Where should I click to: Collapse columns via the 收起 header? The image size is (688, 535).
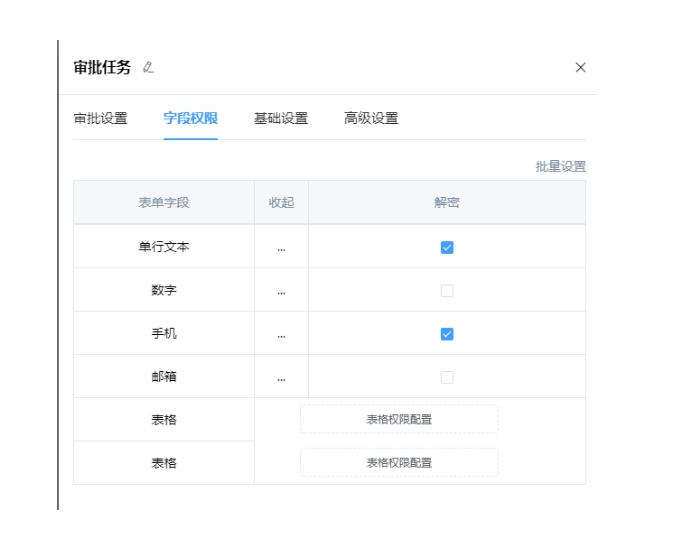[281, 203]
